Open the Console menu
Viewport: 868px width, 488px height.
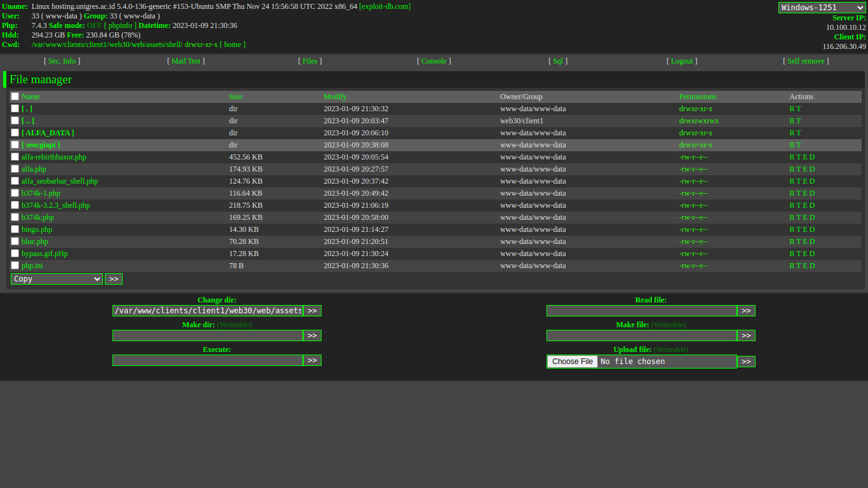[434, 61]
